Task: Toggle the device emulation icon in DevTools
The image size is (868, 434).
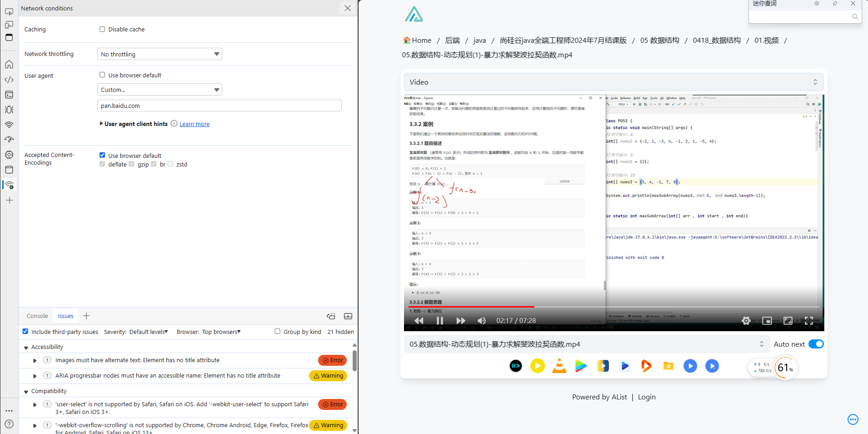Action: (9, 25)
